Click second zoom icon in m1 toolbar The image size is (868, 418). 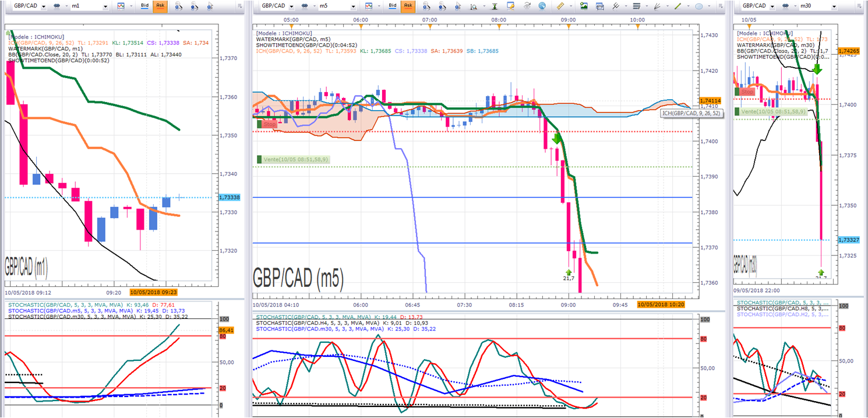click(194, 6)
